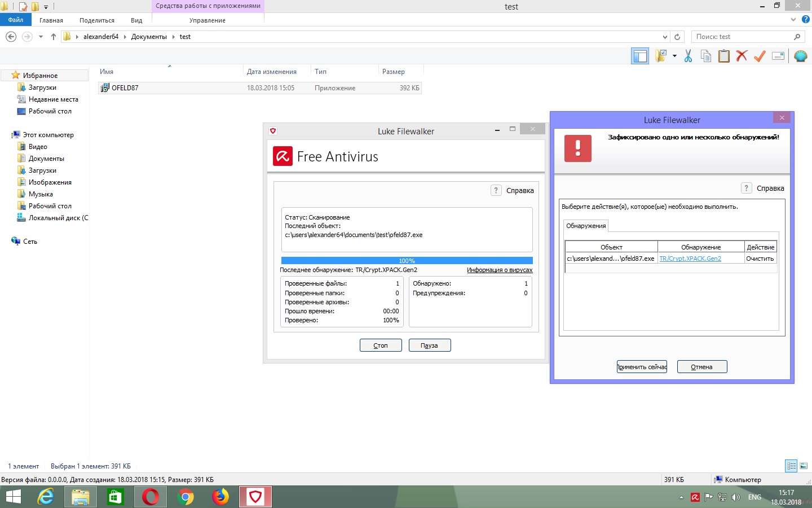Open Explorer help via the blue question icon
The image size is (812, 508).
(806, 19)
